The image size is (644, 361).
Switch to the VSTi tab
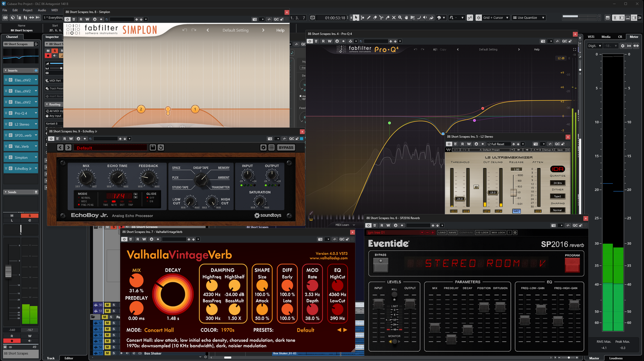[x=591, y=37]
